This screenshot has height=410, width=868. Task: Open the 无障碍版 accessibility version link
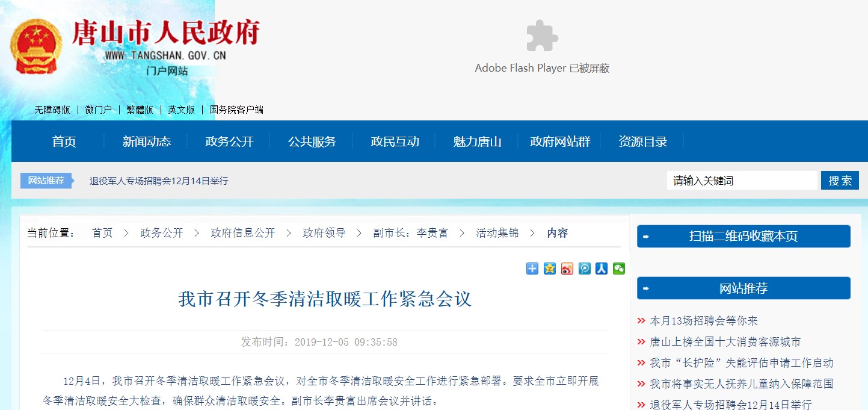click(x=52, y=110)
